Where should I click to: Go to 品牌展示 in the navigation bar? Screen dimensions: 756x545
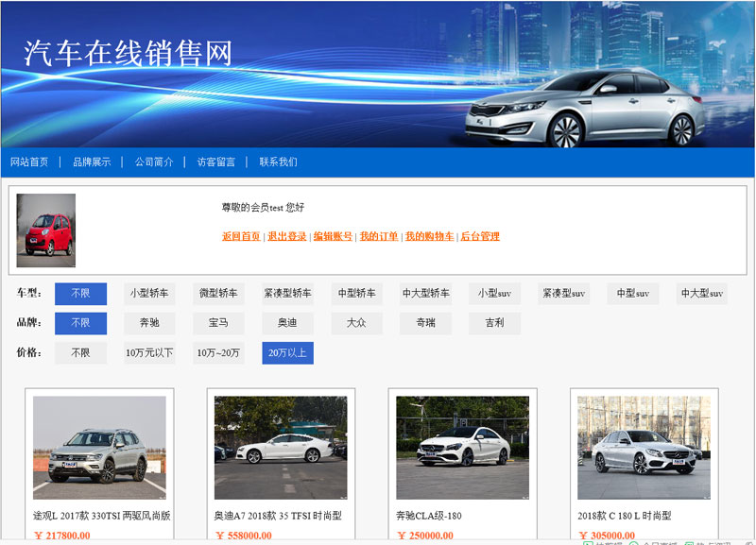(92, 162)
